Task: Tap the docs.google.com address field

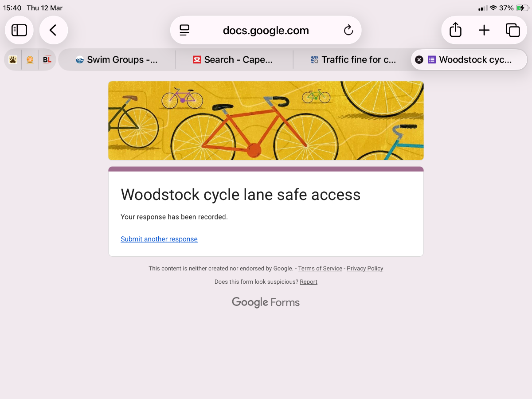Action: [266, 31]
